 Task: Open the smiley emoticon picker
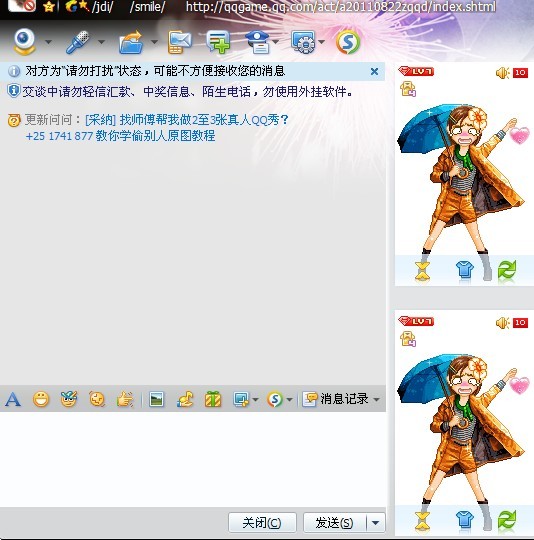click(x=41, y=399)
